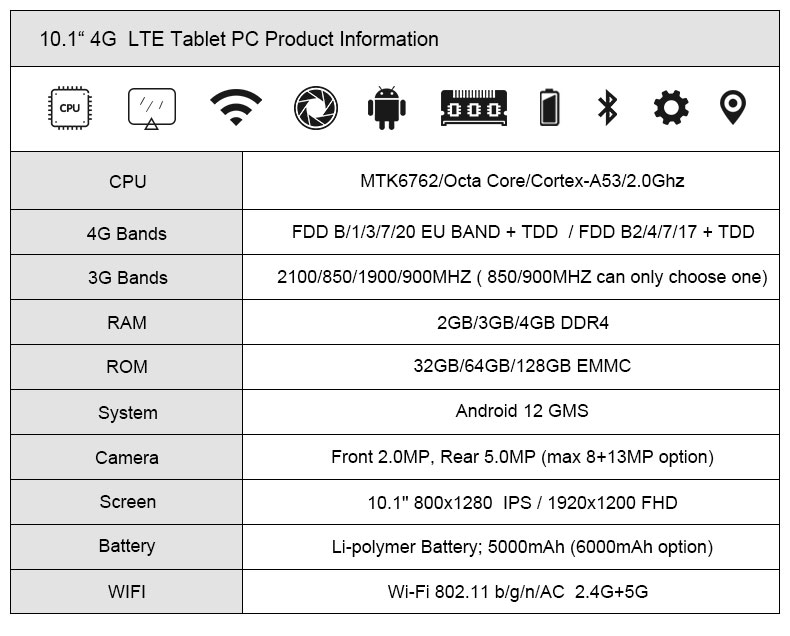Select the Screen row label
790x636 pixels.
click(x=128, y=502)
